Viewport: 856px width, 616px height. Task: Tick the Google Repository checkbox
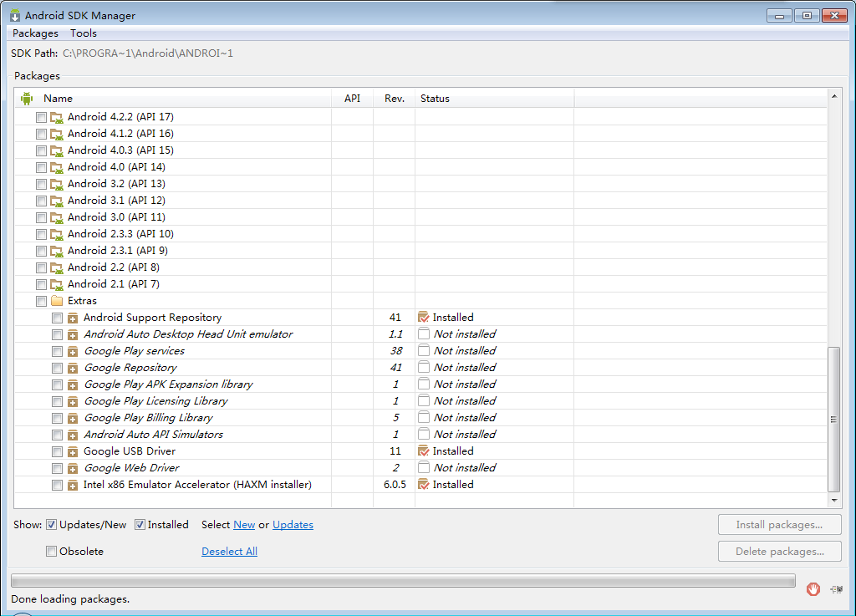[x=57, y=369]
